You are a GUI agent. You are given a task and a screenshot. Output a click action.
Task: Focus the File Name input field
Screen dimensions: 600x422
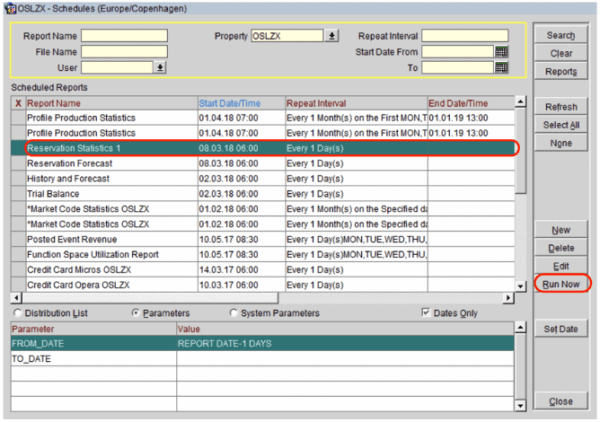124,52
